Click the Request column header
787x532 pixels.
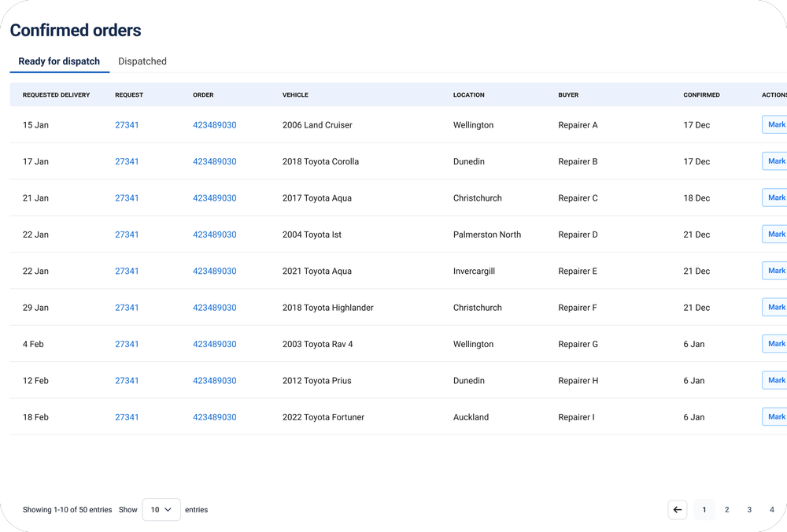(x=129, y=95)
